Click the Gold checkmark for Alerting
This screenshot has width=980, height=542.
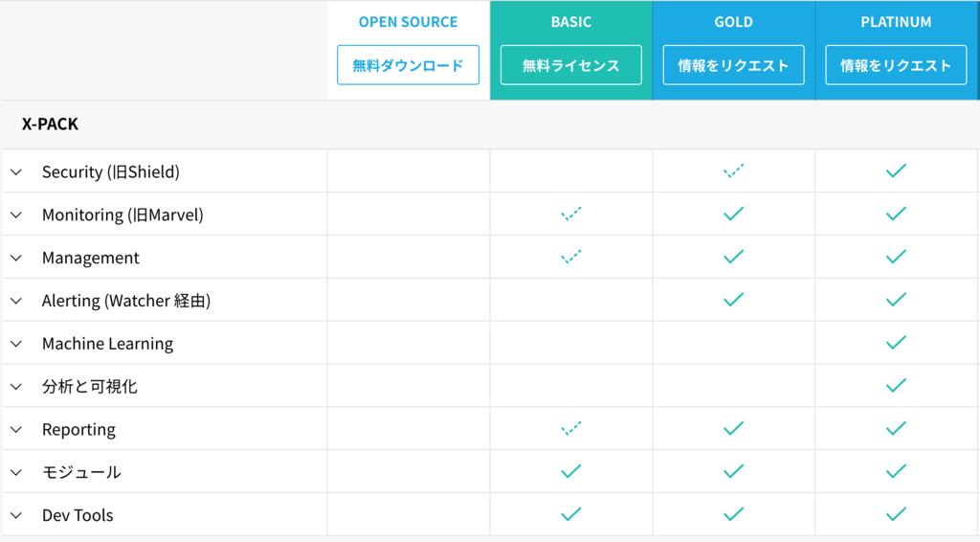click(x=733, y=300)
